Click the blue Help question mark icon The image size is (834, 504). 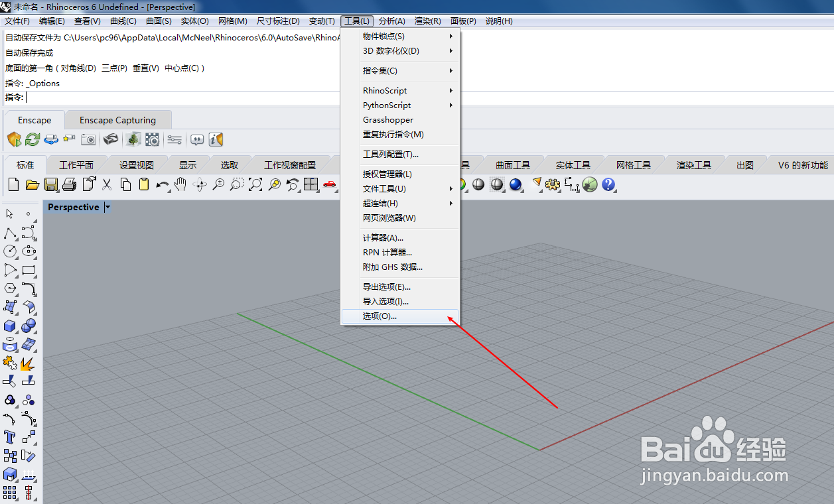608,184
